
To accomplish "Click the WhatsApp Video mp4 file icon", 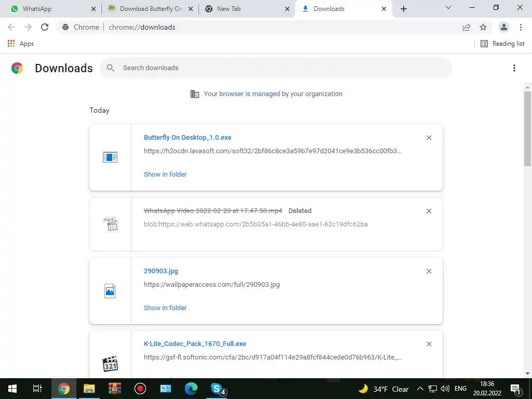I will tap(111, 224).
